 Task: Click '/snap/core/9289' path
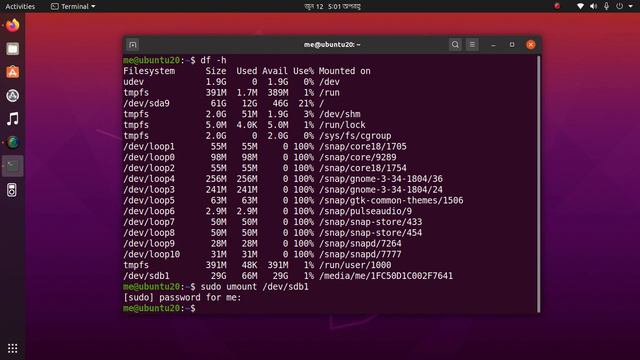(358, 157)
